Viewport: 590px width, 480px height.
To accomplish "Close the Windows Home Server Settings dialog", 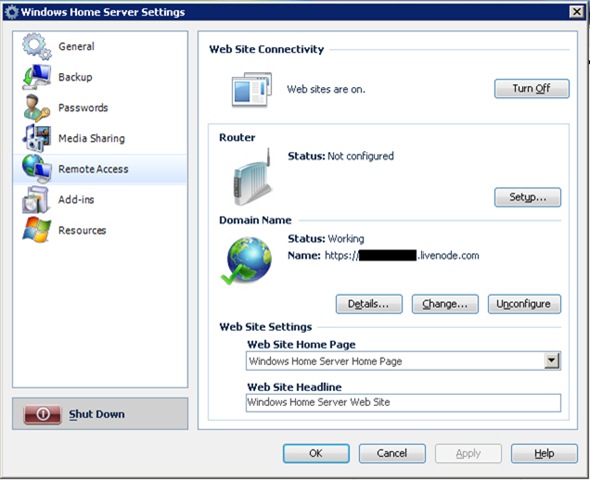I will [x=576, y=12].
